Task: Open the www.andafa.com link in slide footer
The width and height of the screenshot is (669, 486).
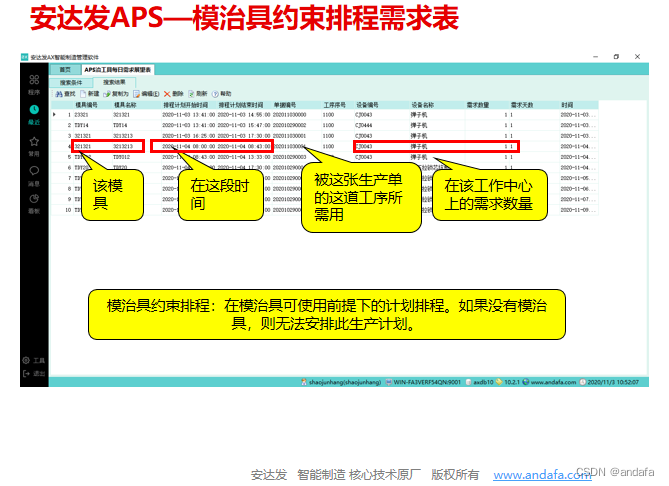Action: (x=542, y=475)
